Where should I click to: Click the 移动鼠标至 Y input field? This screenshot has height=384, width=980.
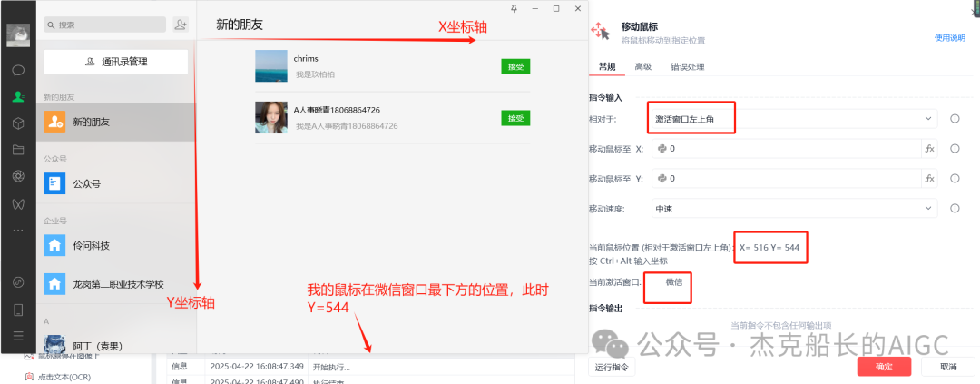(787, 179)
